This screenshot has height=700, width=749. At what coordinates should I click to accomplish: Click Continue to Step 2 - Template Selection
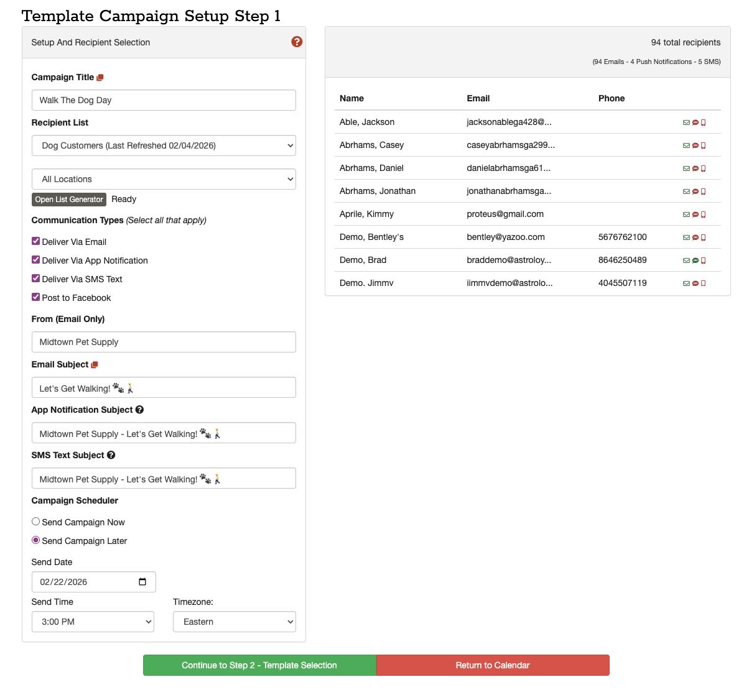pos(259,665)
